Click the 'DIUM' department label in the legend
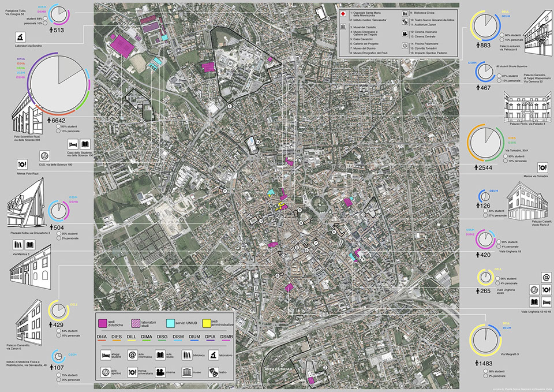 [x=194, y=336]
